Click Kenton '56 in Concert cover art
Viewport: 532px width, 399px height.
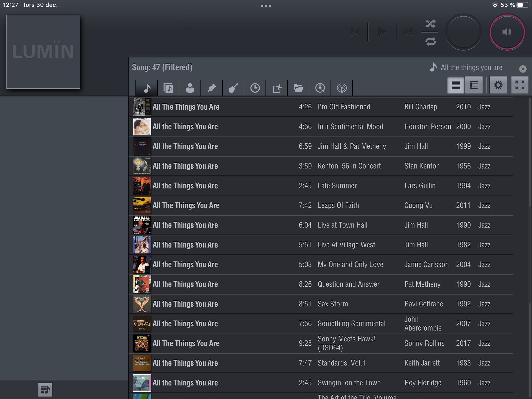point(142,166)
